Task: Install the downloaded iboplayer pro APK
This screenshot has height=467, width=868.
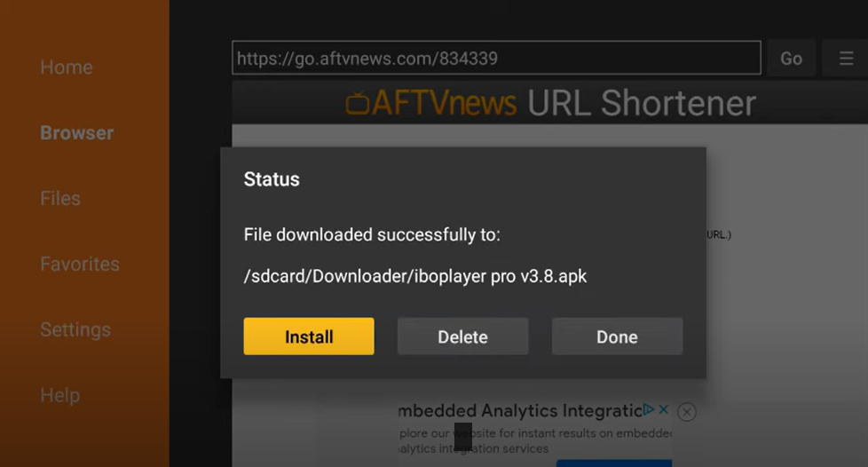Action: click(x=309, y=336)
